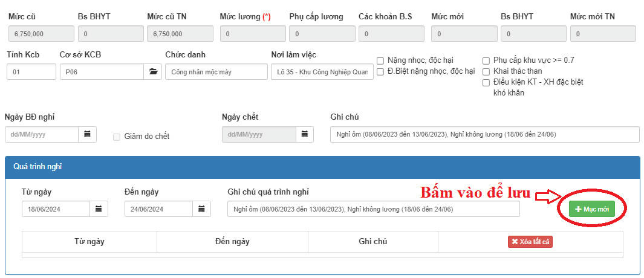644x278 pixels.
Task: Click the Quá trình nghỉ panel header
Action: pos(322,166)
